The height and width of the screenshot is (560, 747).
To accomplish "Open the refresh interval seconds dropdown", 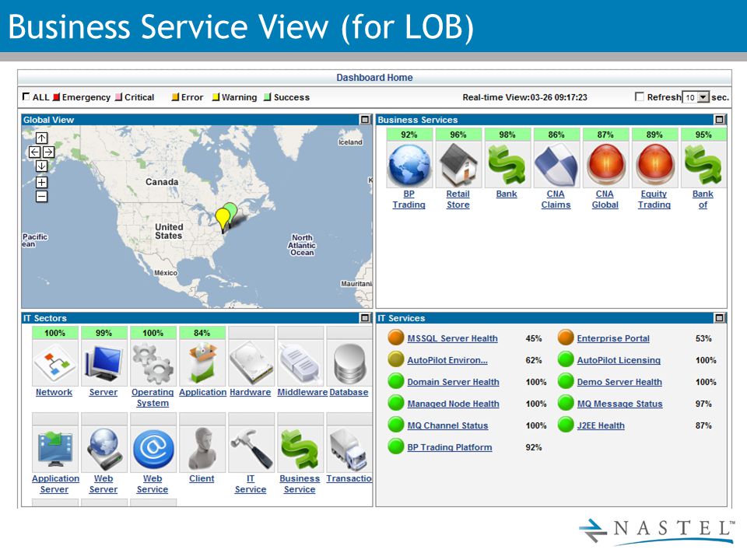I will click(696, 97).
